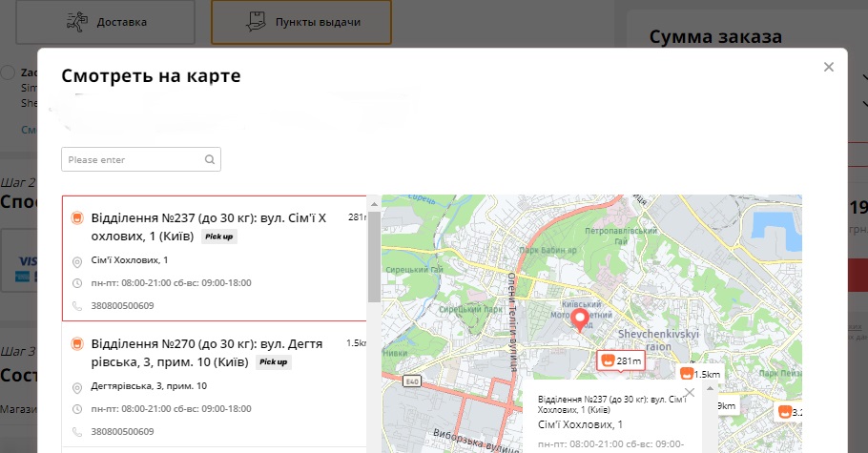
Task: Click the Pick up badge of №270
Action: (274, 362)
